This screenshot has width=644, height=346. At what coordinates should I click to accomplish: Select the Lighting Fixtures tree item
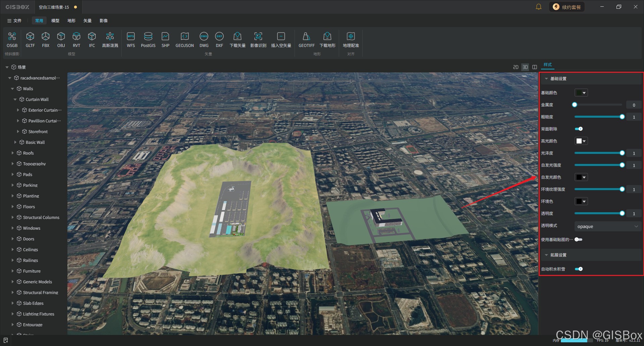(38, 314)
